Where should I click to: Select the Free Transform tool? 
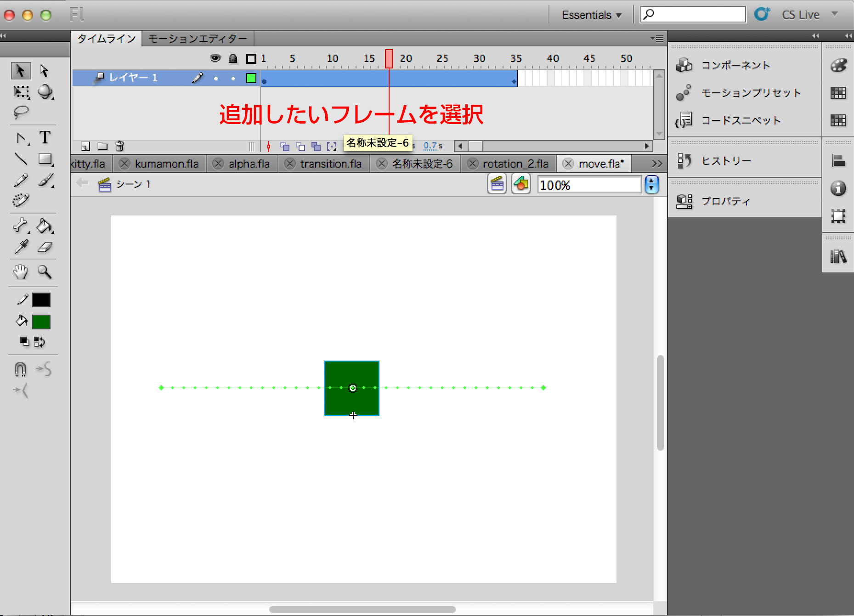[x=21, y=92]
